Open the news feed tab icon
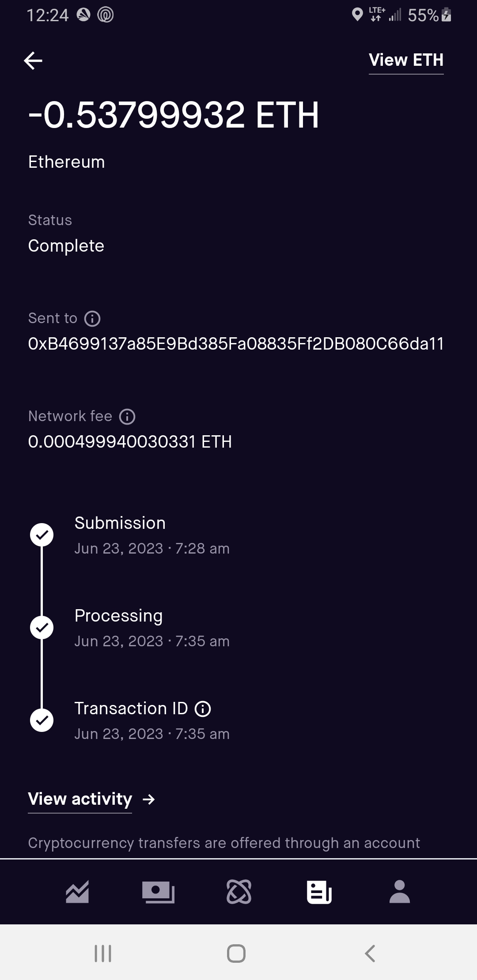The height and width of the screenshot is (980, 477). (x=319, y=892)
